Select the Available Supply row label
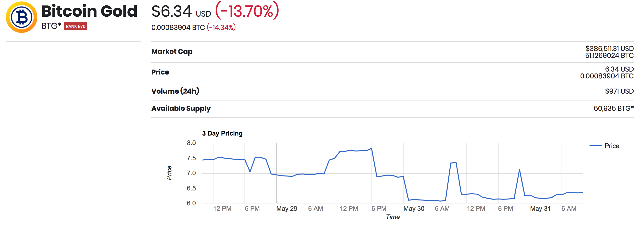The width and height of the screenshot is (644, 225). coord(181,108)
